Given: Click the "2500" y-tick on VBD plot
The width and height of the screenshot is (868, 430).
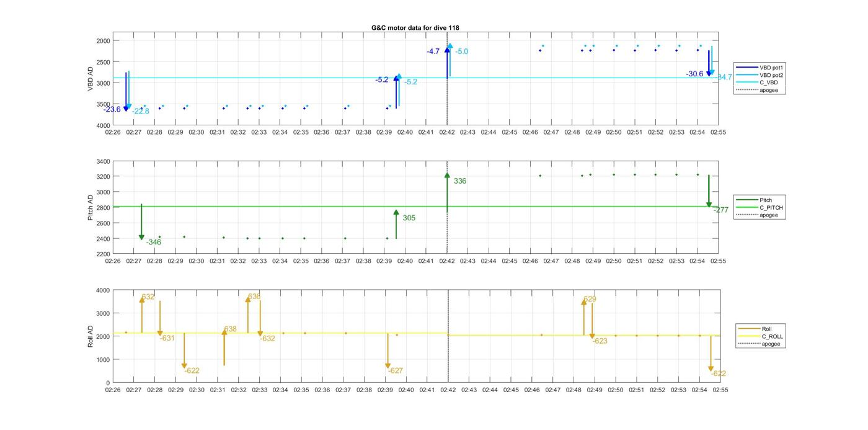Looking at the screenshot, I should (x=103, y=62).
